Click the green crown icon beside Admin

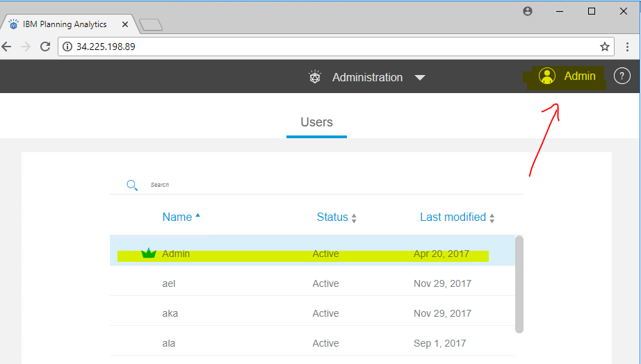tap(148, 254)
